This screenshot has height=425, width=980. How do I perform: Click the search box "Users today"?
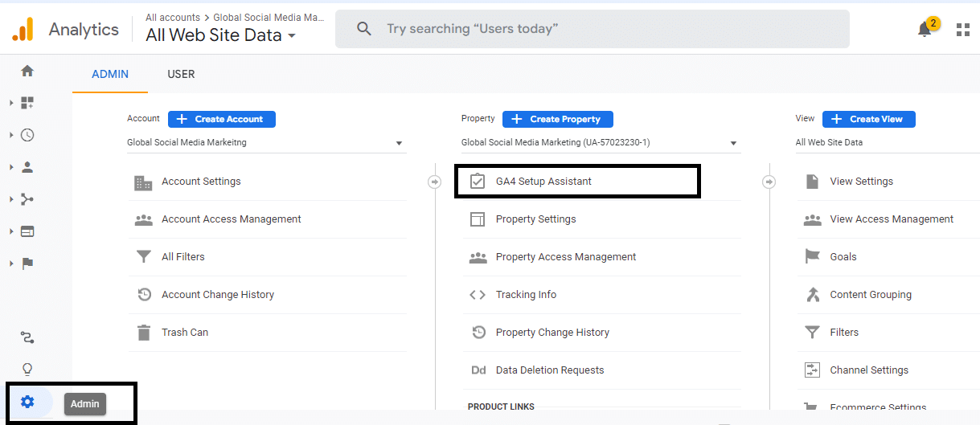[x=593, y=29]
